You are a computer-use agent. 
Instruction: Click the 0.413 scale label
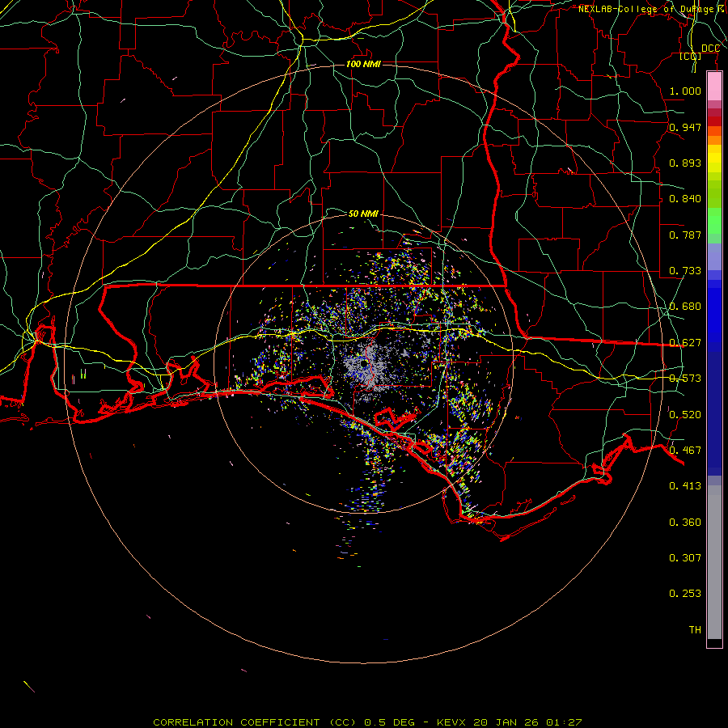tap(685, 486)
